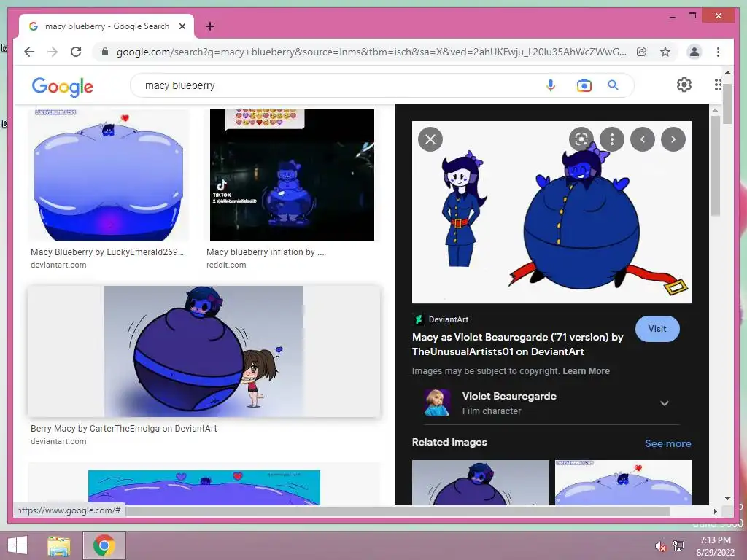Viewport: 747px width, 560px height.
Task: Click the Visit button
Action: click(657, 329)
